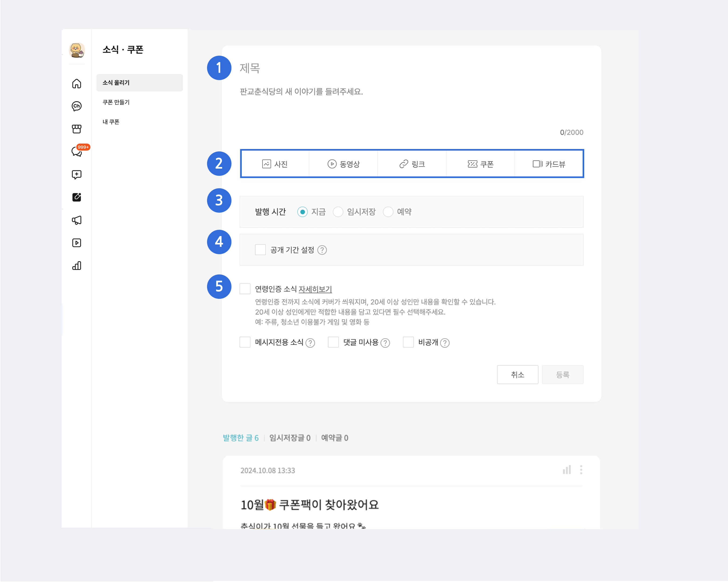The height and width of the screenshot is (582, 728).
Task: Click post statistics icon on 2024.10.08 post
Action: (x=567, y=470)
